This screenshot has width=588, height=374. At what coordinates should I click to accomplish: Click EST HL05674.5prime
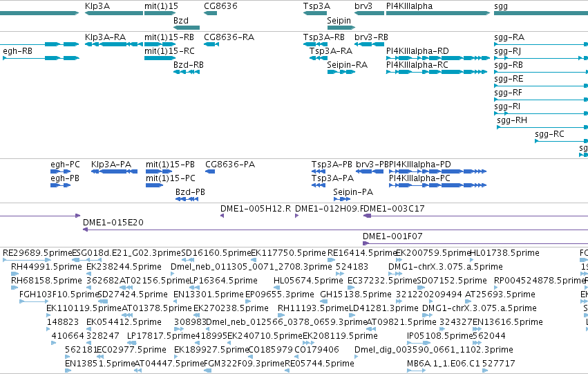click(276, 288)
